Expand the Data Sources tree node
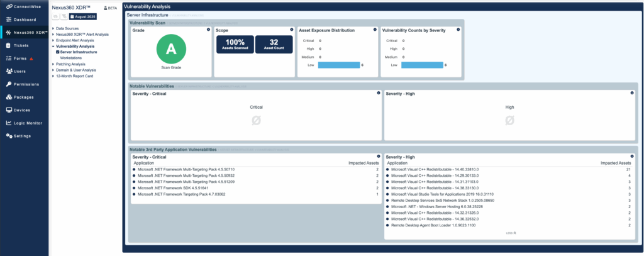The width and height of the screenshot is (644, 256). [x=53, y=28]
